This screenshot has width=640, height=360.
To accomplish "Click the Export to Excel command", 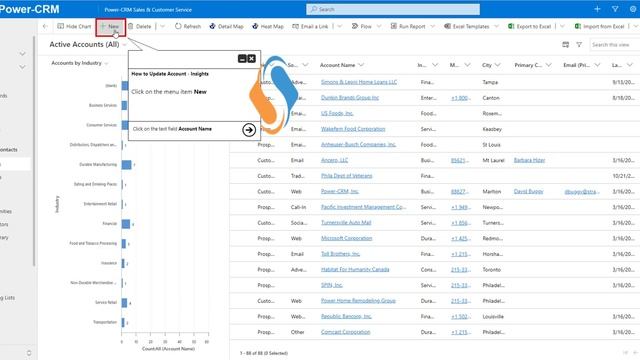I will tap(529, 27).
